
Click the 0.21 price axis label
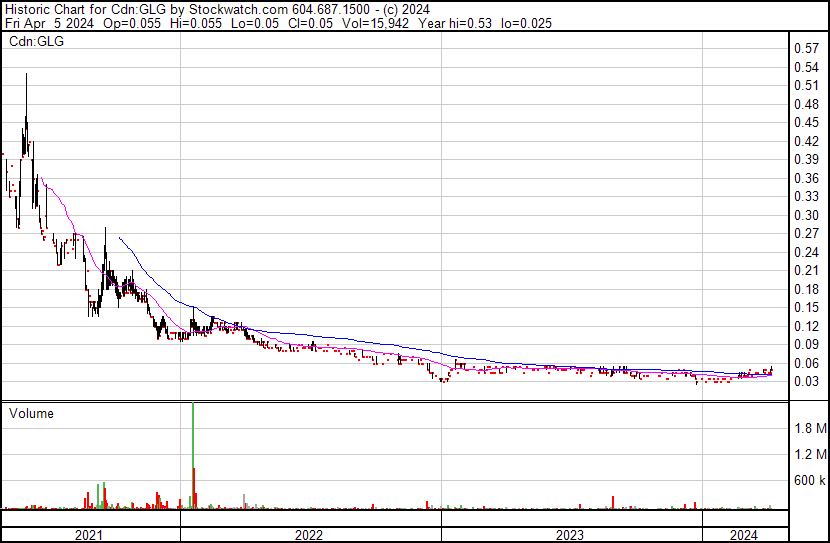807,270
